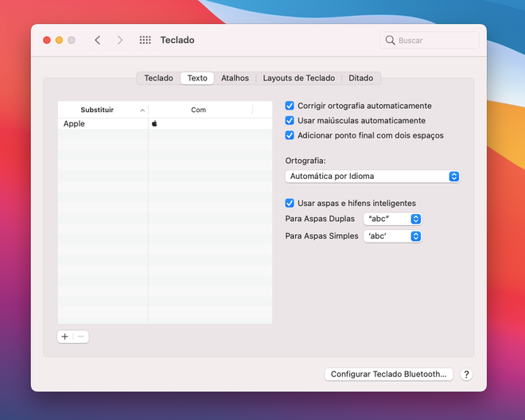Minimize the window with yellow button
Viewport: 525px width, 420px height.
pos(59,41)
